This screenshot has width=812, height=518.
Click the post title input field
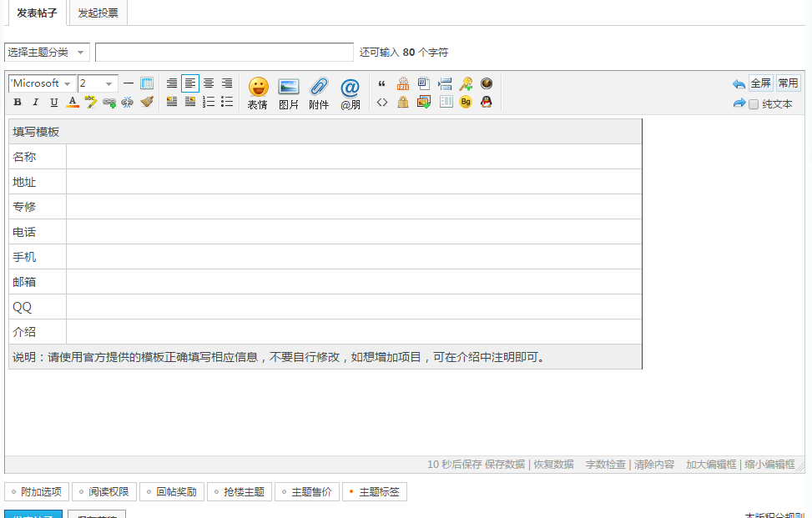point(224,52)
